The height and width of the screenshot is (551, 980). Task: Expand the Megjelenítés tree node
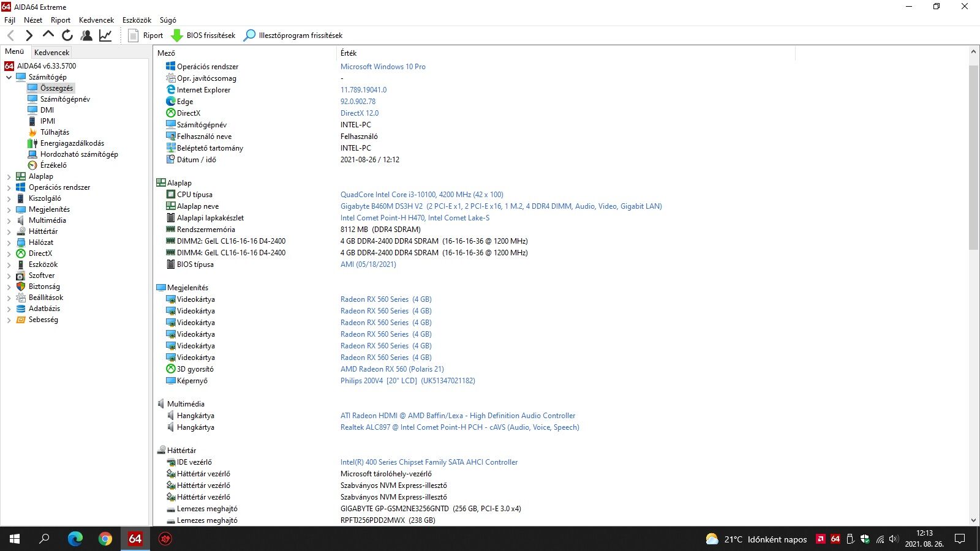[9, 209]
